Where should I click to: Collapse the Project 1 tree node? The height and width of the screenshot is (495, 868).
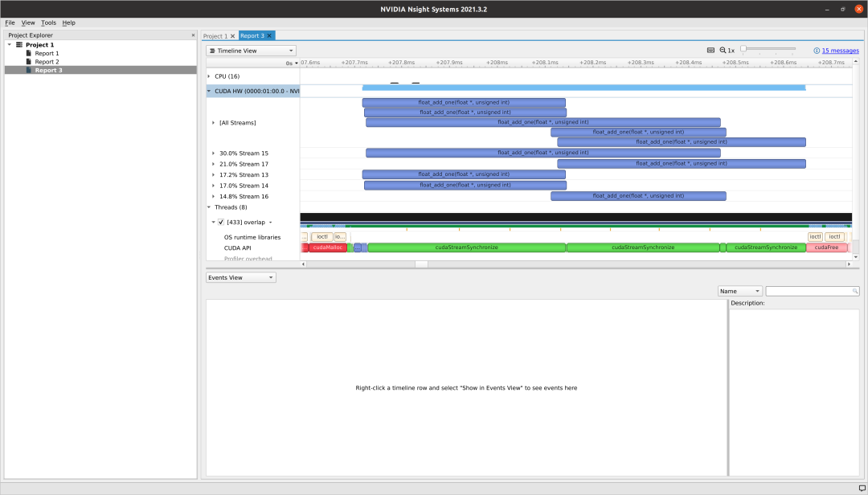click(10, 45)
